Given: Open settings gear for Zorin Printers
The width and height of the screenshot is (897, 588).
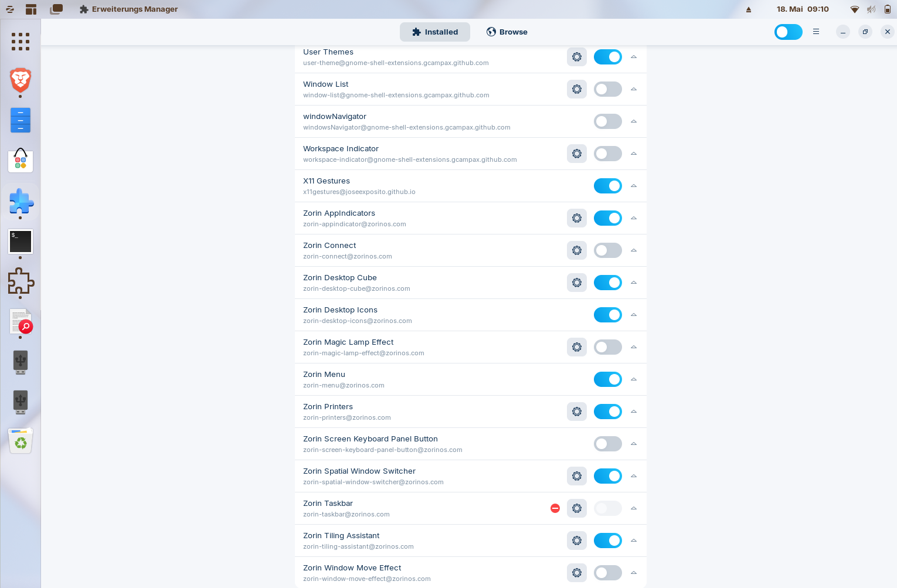Looking at the screenshot, I should 577,412.
